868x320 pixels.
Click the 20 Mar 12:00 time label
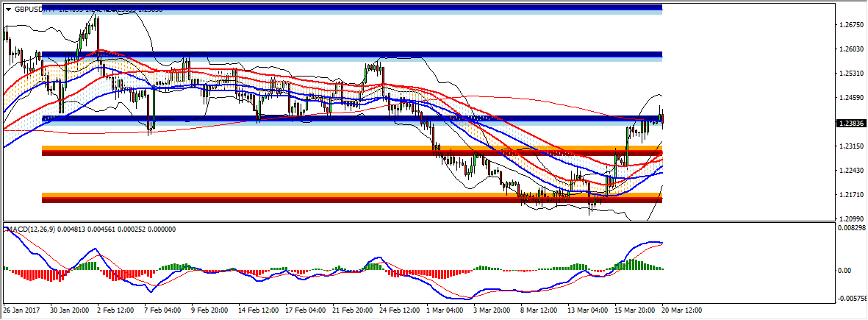tap(681, 311)
